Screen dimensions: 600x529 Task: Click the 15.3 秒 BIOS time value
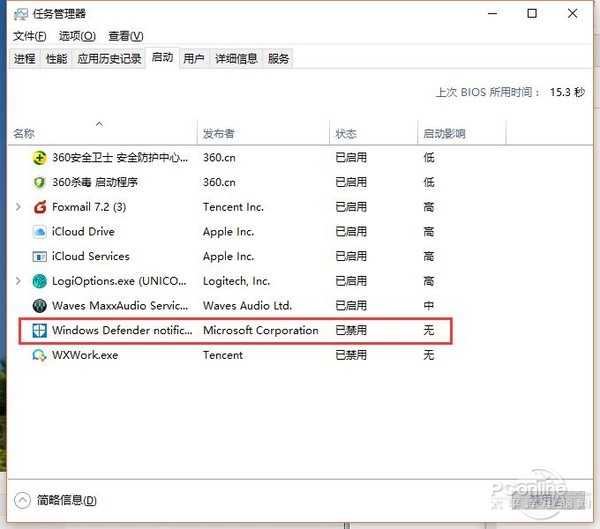click(x=567, y=92)
